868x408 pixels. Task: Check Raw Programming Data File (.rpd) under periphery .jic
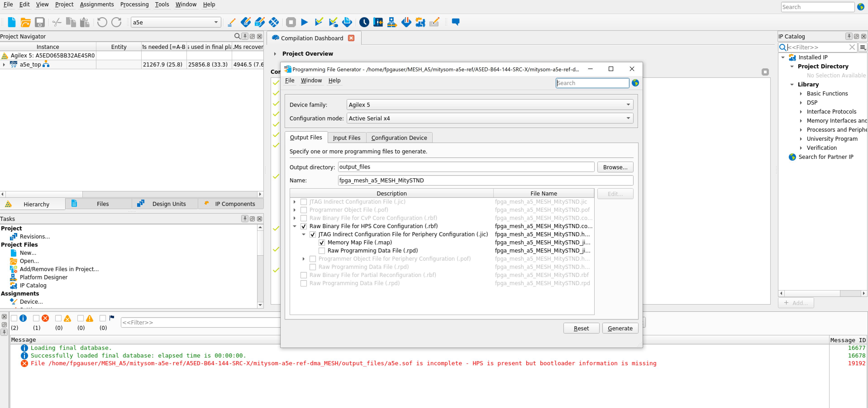point(322,251)
